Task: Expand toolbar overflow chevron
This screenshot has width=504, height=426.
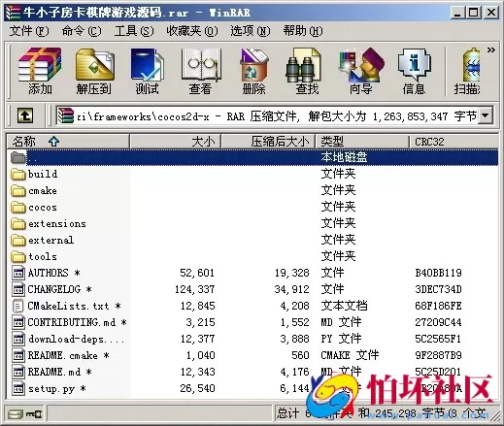Action: [491, 50]
